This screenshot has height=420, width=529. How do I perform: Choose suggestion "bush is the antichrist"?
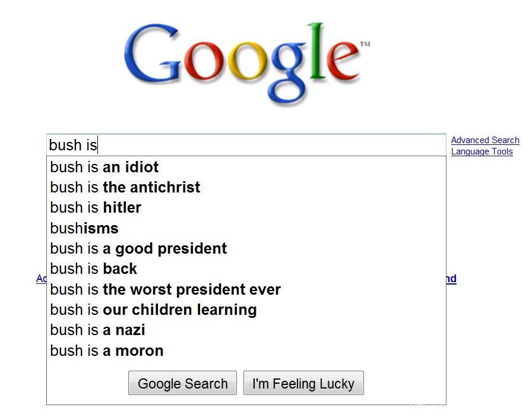point(246,187)
